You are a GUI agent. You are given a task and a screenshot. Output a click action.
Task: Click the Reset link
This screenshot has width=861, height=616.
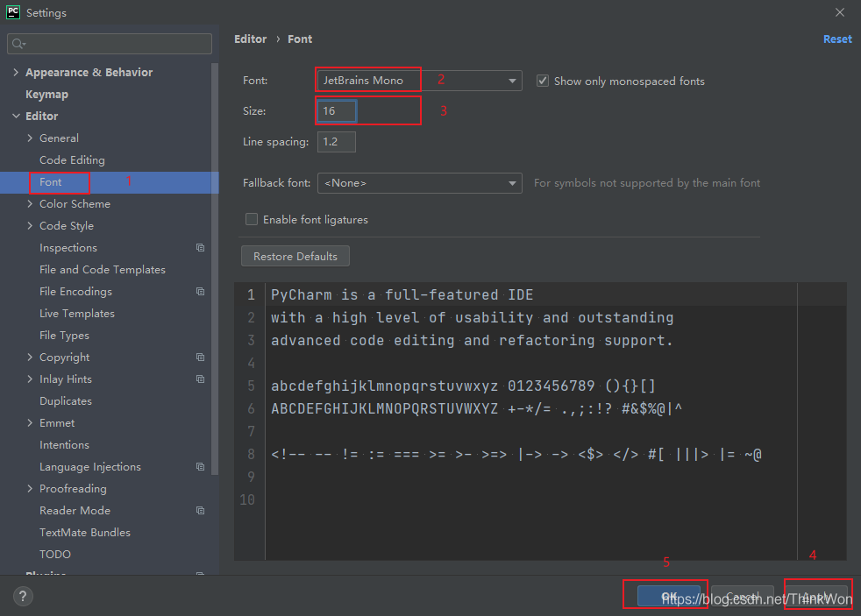pyautogui.click(x=836, y=39)
